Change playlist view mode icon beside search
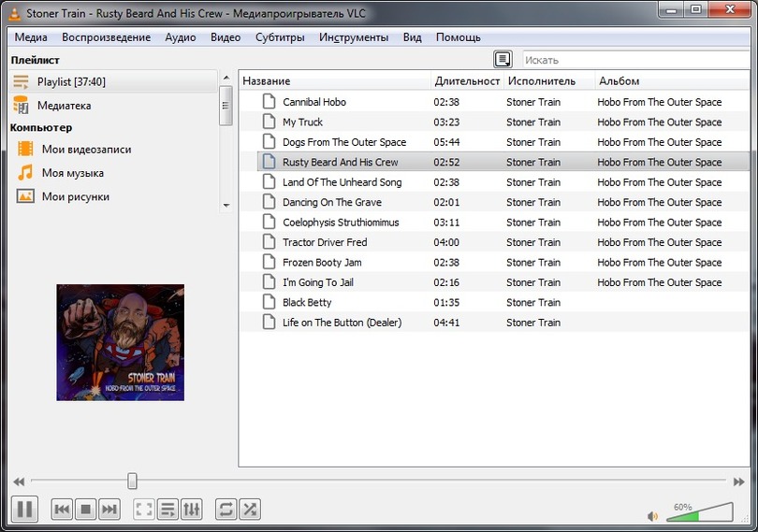758x532 pixels. tap(503, 60)
